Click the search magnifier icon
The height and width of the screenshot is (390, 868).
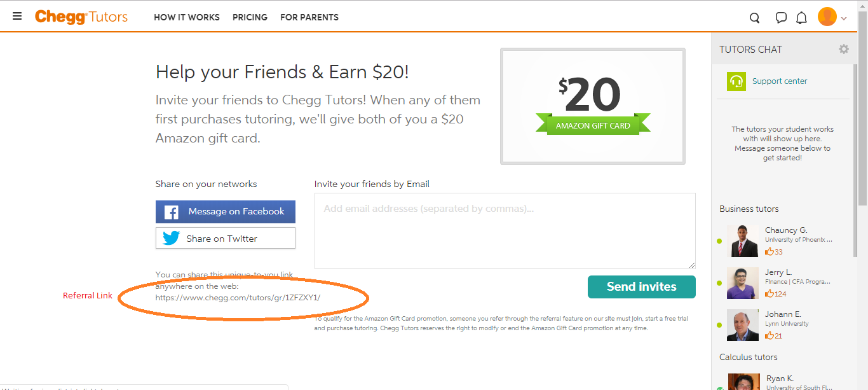[x=754, y=18]
